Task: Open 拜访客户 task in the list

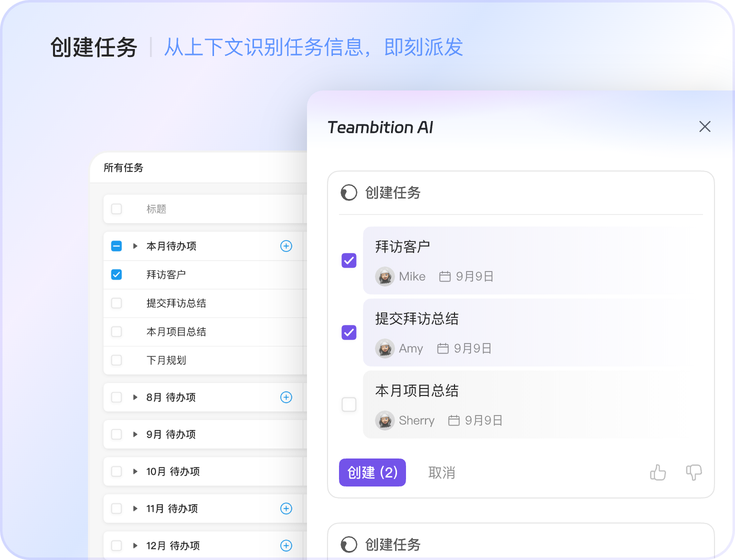Action: pos(166,274)
